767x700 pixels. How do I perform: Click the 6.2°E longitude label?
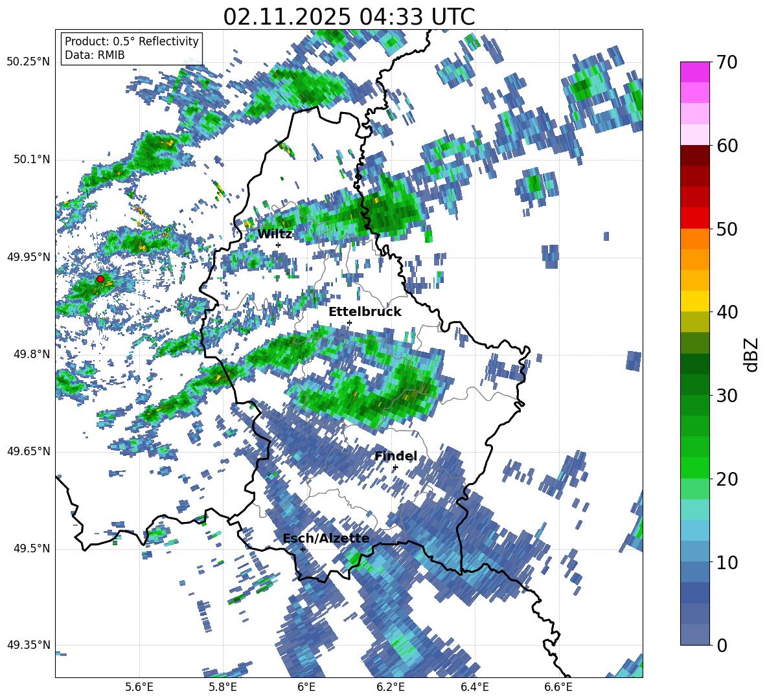(x=391, y=687)
